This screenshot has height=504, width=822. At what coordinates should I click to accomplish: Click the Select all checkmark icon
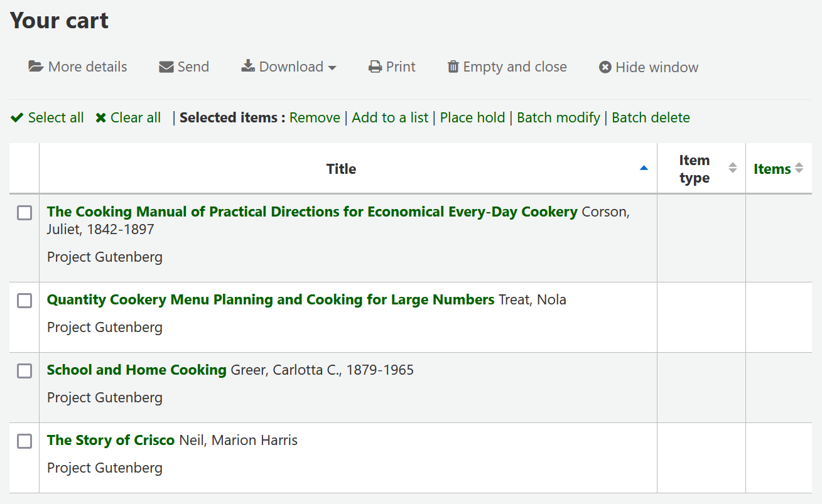(x=17, y=117)
